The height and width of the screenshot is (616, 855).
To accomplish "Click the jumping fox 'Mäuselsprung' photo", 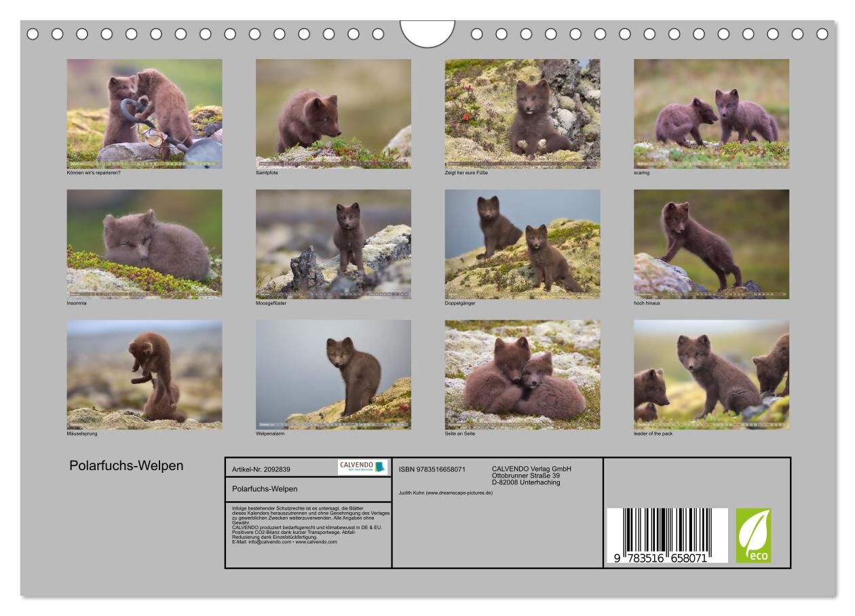I will 144,374.
